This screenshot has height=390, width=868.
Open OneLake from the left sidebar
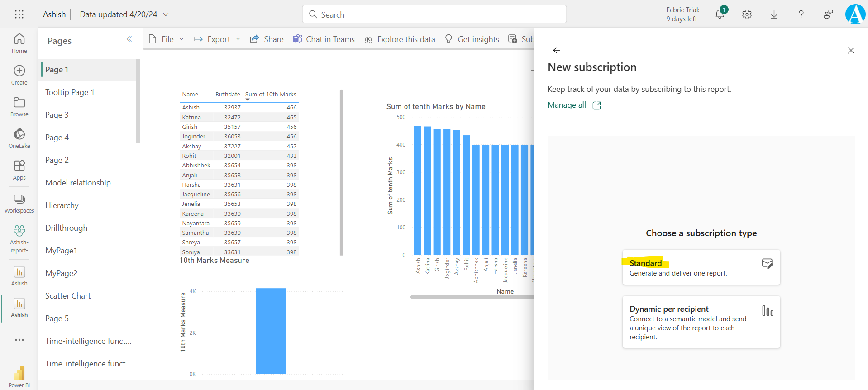[x=19, y=138]
